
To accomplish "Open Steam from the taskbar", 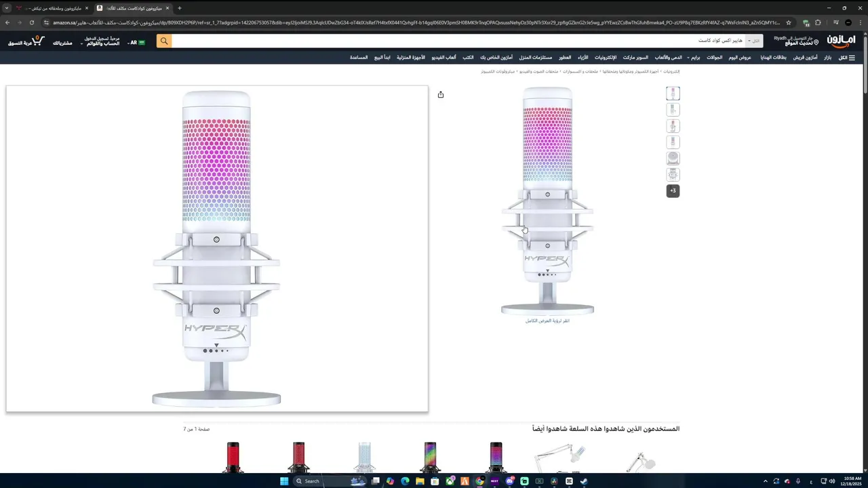I will [x=584, y=481].
